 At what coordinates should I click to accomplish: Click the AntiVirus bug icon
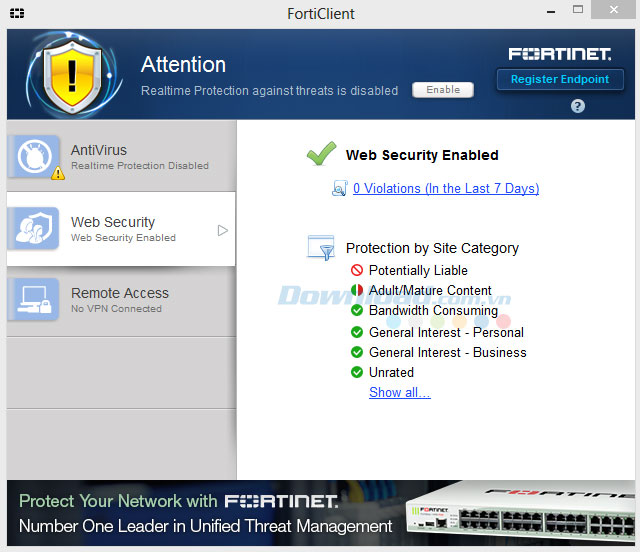tap(34, 156)
